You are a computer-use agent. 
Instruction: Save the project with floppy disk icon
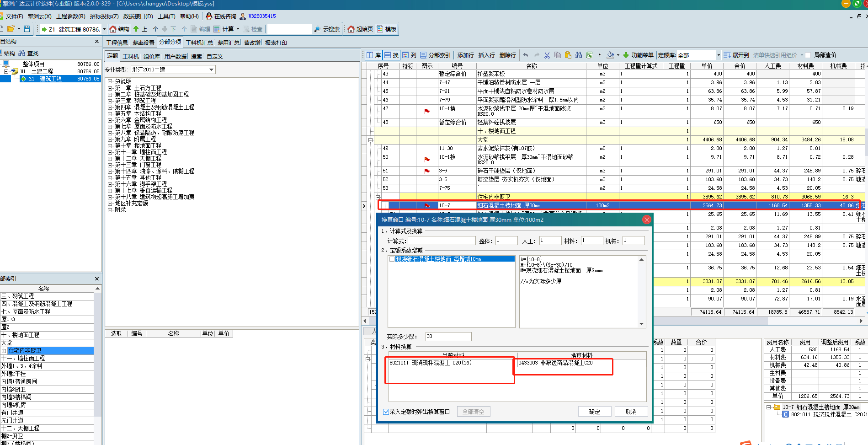[27, 29]
